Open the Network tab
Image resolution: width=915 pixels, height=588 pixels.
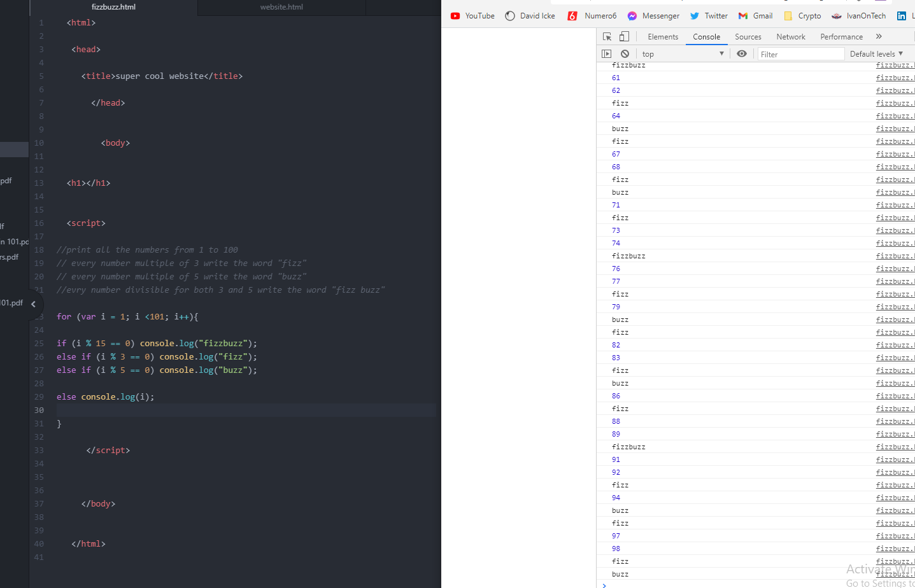[791, 37]
